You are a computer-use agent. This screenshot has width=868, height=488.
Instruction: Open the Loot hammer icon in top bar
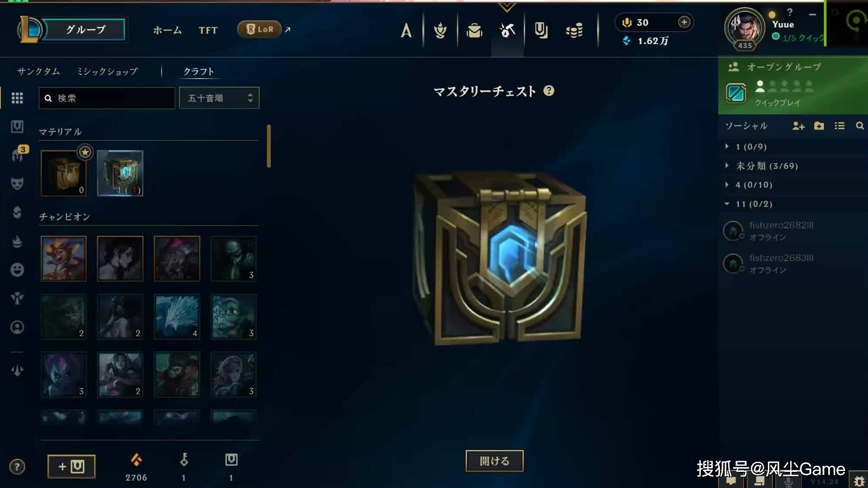(507, 30)
